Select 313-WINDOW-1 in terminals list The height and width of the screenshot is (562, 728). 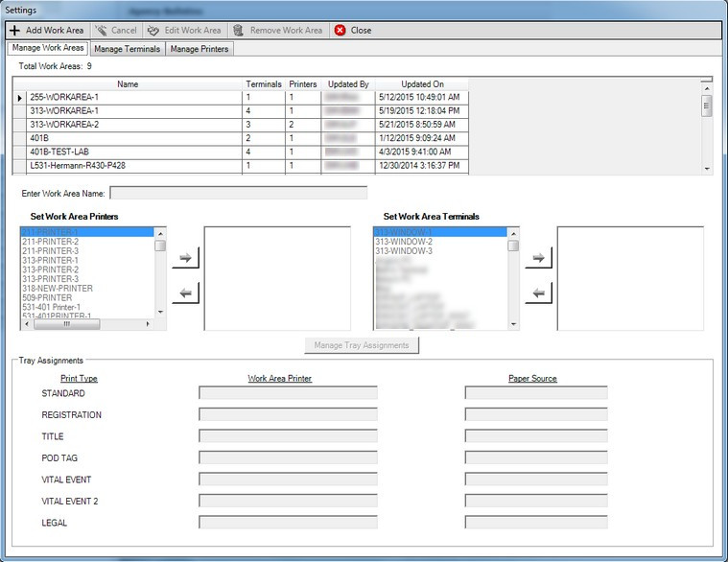pos(440,232)
